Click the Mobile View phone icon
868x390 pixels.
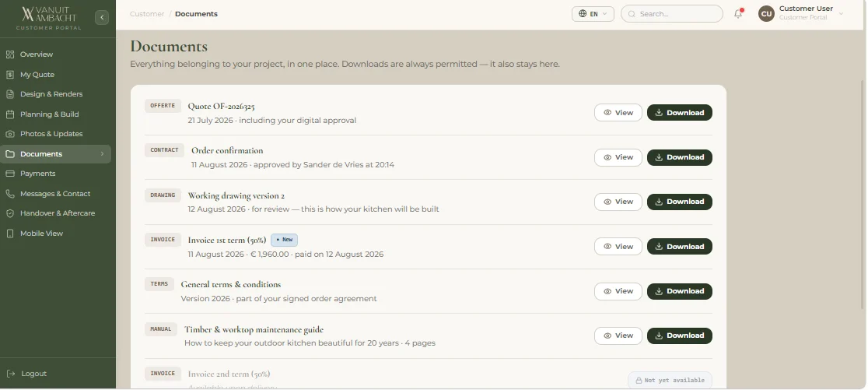pyautogui.click(x=10, y=234)
